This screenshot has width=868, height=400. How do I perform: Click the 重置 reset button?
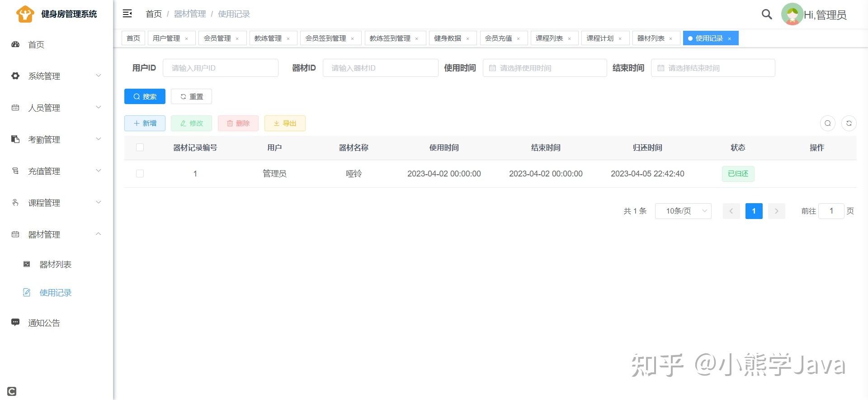[191, 96]
